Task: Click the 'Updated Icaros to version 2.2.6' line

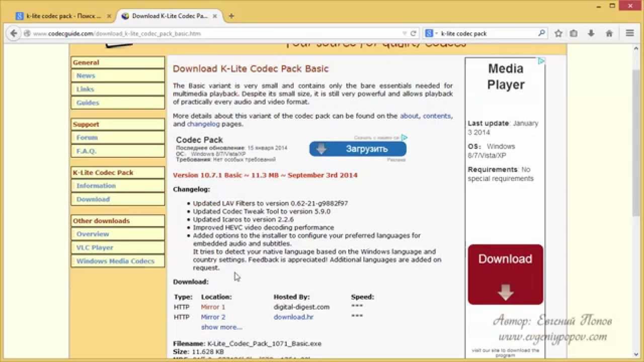Action: coord(244,220)
